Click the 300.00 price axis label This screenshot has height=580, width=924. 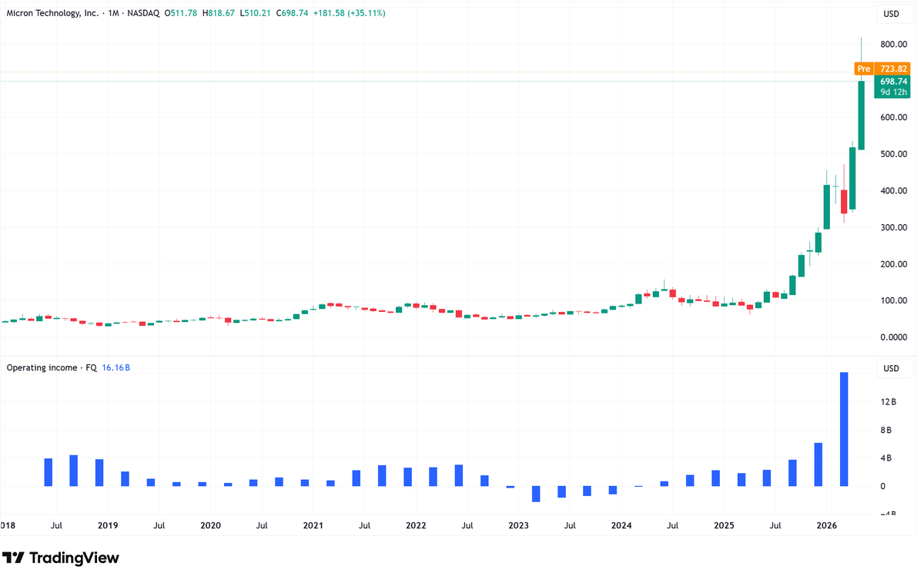tap(894, 227)
